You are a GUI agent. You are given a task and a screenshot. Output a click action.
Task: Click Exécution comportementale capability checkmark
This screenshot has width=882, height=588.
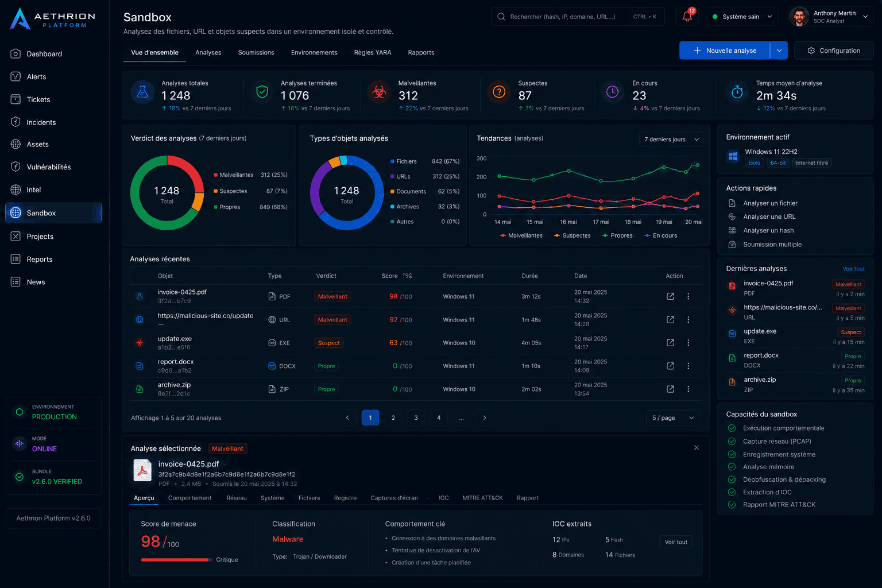[732, 428]
